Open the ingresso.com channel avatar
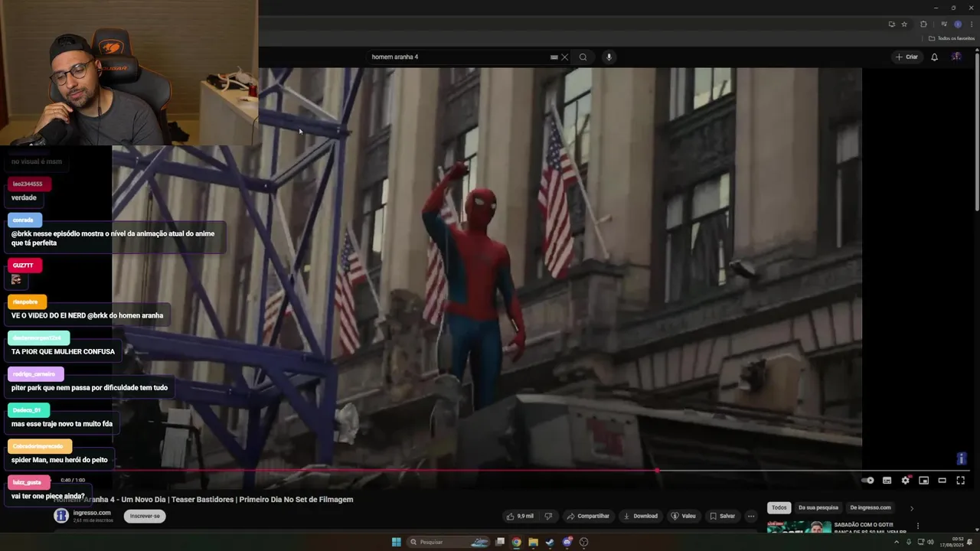Viewport: 980px width, 551px height. [x=60, y=516]
